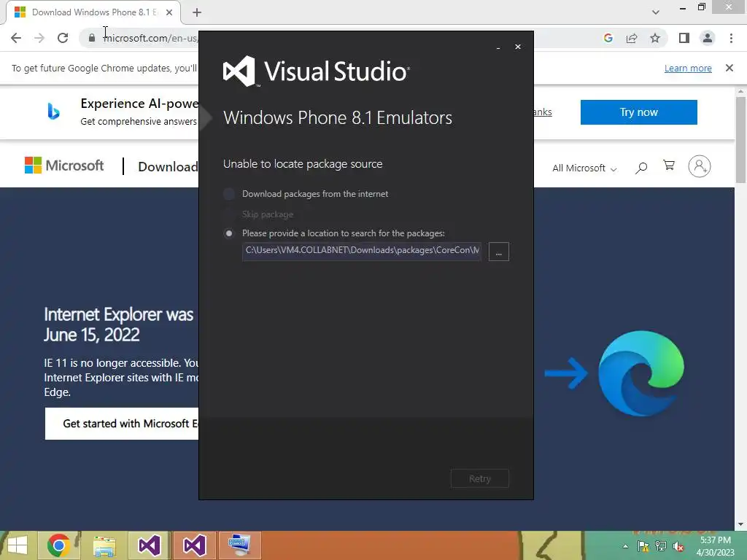Select Please provide a location radio button
The image size is (747, 560).
point(229,233)
